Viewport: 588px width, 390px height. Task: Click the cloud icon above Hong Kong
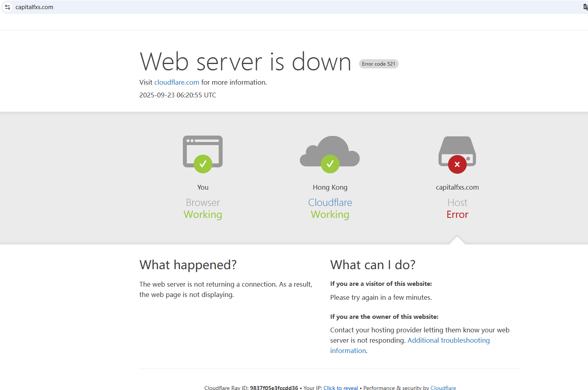click(330, 154)
